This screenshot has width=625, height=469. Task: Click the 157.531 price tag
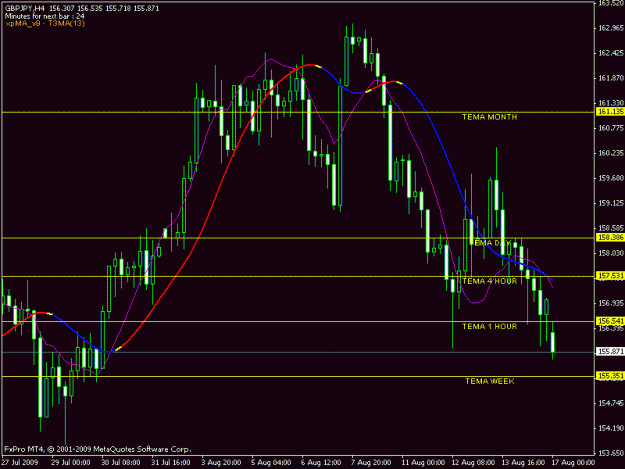click(x=610, y=276)
